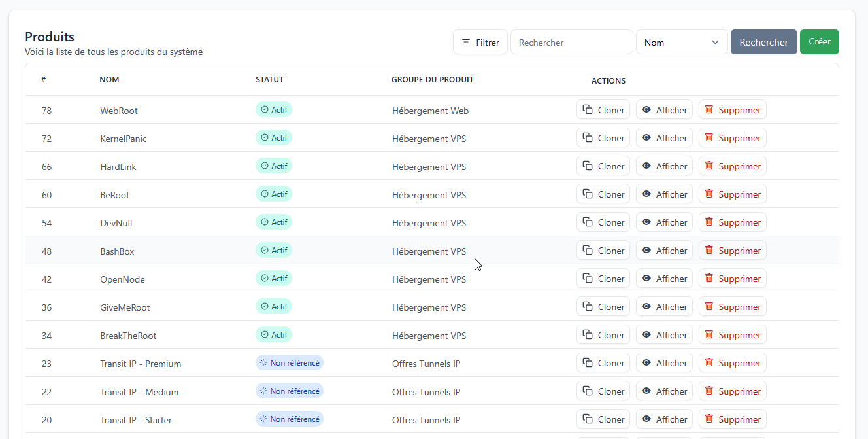Click the filter icon in Filtrer button
Image resolution: width=868 pixels, height=439 pixels.
[x=466, y=43]
